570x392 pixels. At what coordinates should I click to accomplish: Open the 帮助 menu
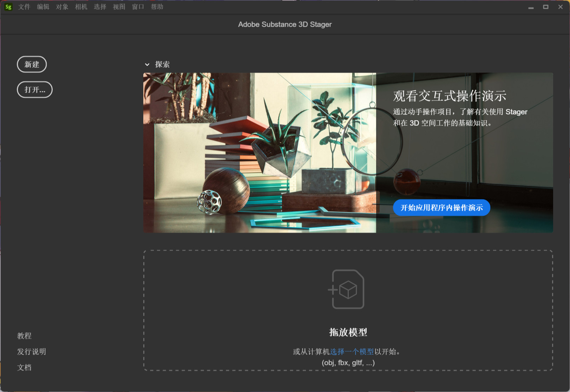pyautogui.click(x=157, y=7)
